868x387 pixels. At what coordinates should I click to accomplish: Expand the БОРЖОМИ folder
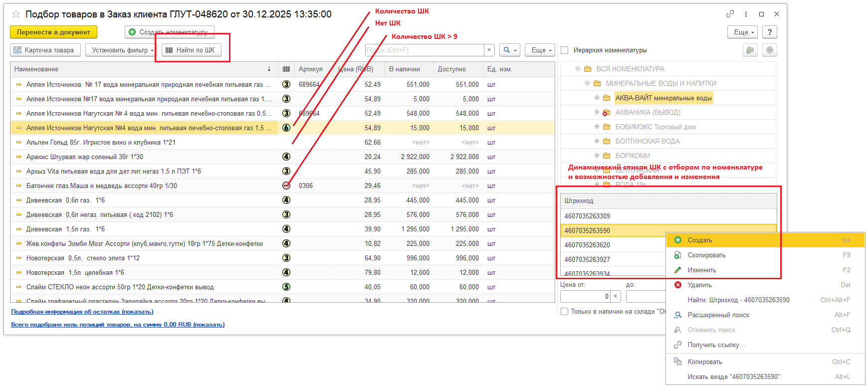597,156
